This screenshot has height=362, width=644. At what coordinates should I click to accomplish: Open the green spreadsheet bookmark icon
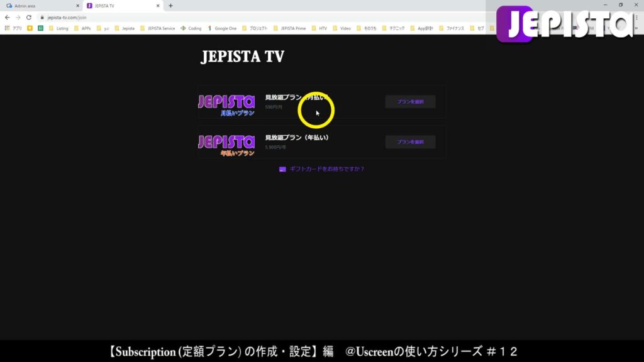[x=41, y=28]
